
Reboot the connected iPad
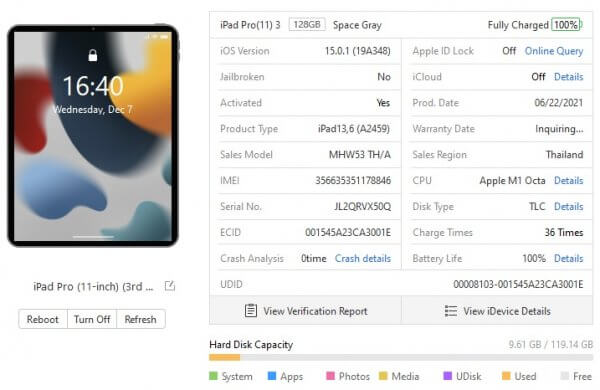43,319
